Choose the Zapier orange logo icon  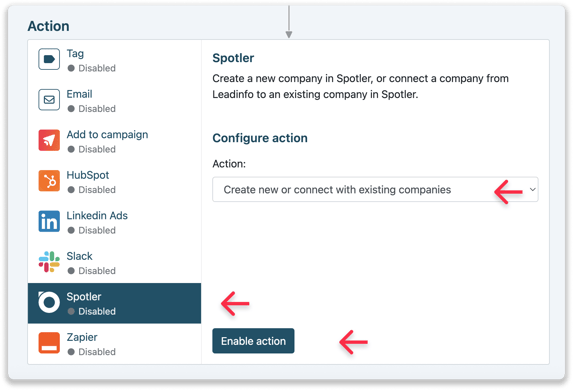tap(49, 343)
